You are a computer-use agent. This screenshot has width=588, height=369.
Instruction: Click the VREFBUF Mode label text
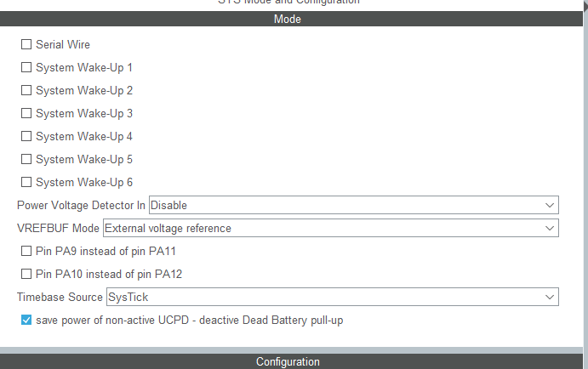pyautogui.click(x=59, y=229)
